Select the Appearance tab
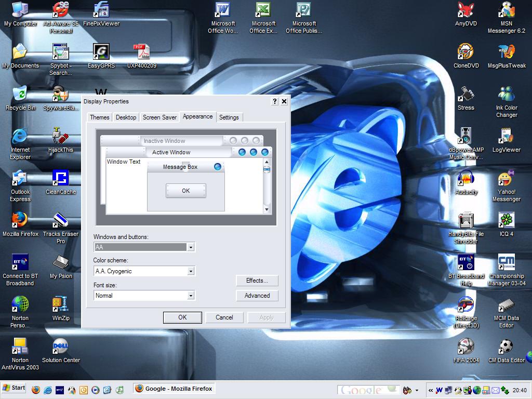The height and width of the screenshot is (399, 532). [x=198, y=116]
